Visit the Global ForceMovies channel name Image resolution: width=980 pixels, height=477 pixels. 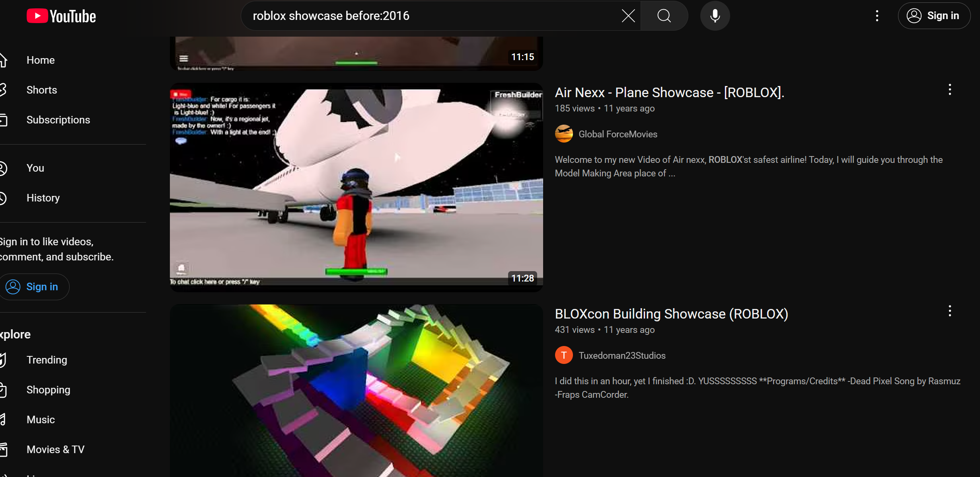(x=618, y=134)
